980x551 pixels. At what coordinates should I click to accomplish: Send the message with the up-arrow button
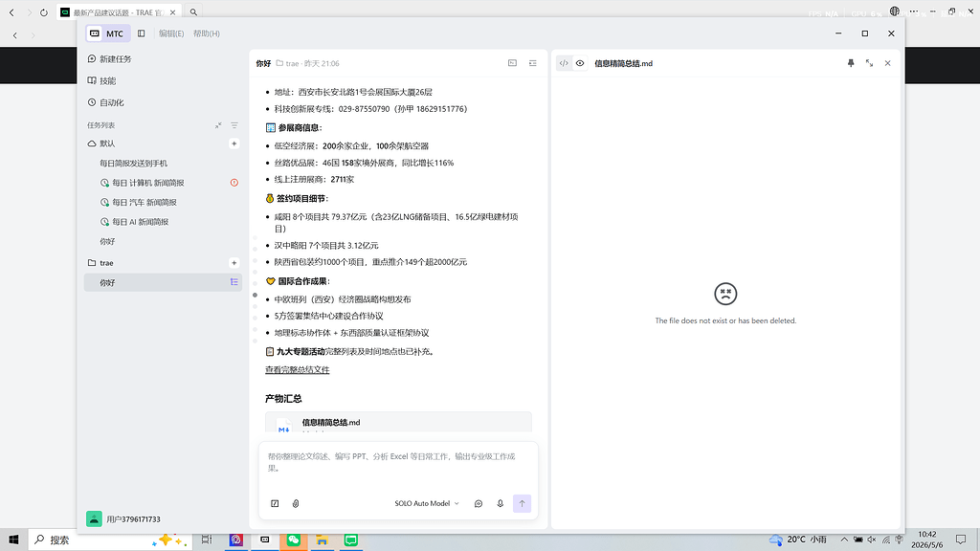tap(522, 503)
